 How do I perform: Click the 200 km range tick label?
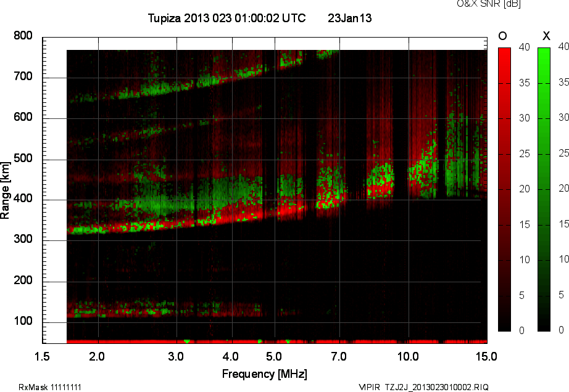pyautogui.click(x=23, y=280)
